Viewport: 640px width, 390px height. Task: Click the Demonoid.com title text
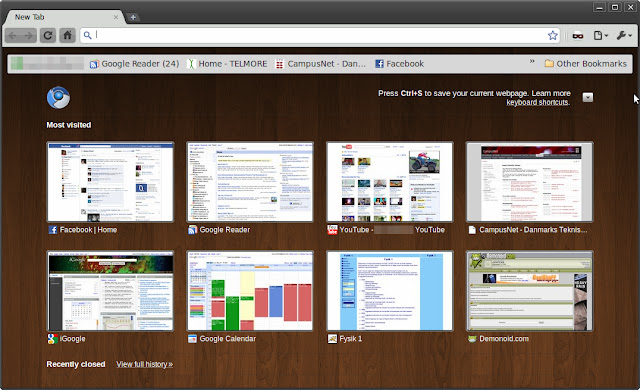(504, 339)
